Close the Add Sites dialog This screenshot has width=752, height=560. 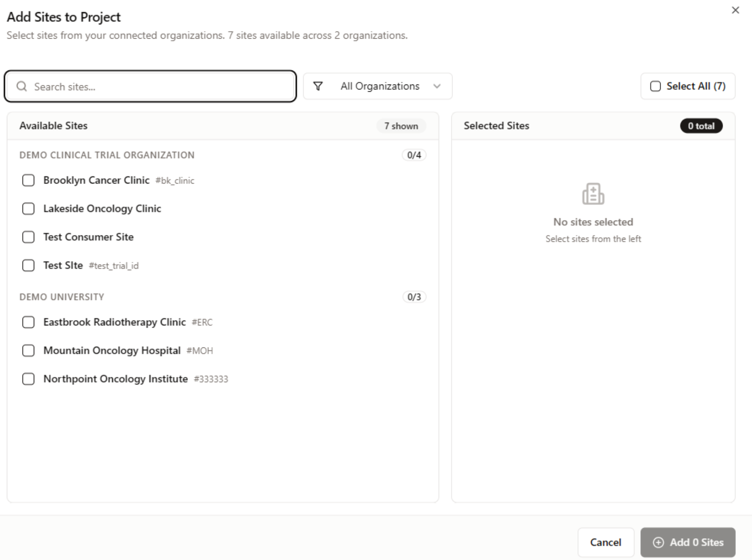(735, 10)
